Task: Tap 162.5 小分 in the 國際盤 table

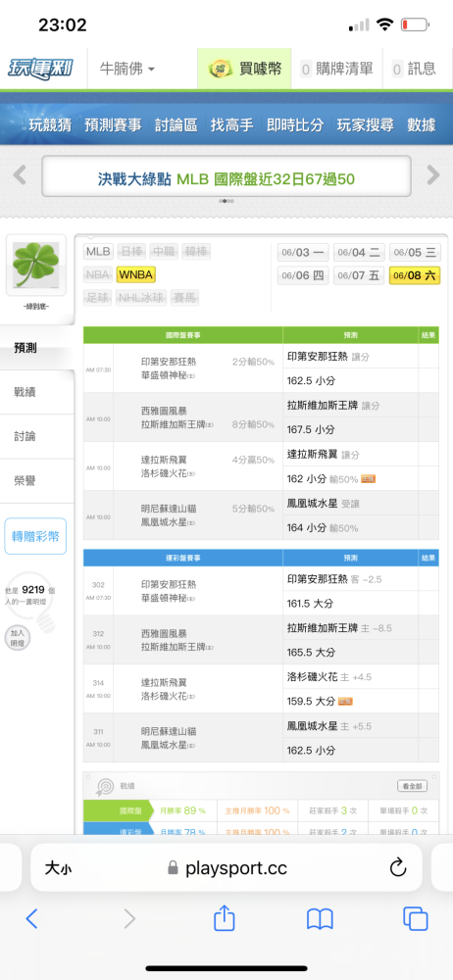Action: (x=311, y=380)
